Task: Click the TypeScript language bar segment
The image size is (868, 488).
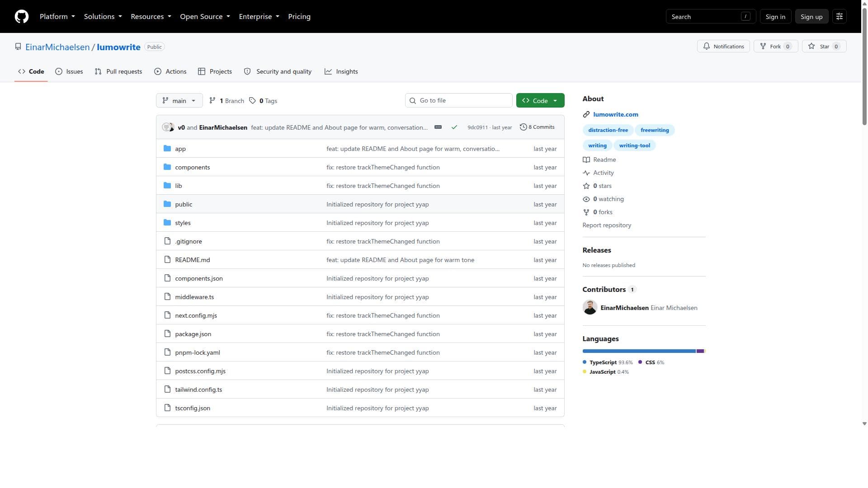Action: (x=639, y=351)
